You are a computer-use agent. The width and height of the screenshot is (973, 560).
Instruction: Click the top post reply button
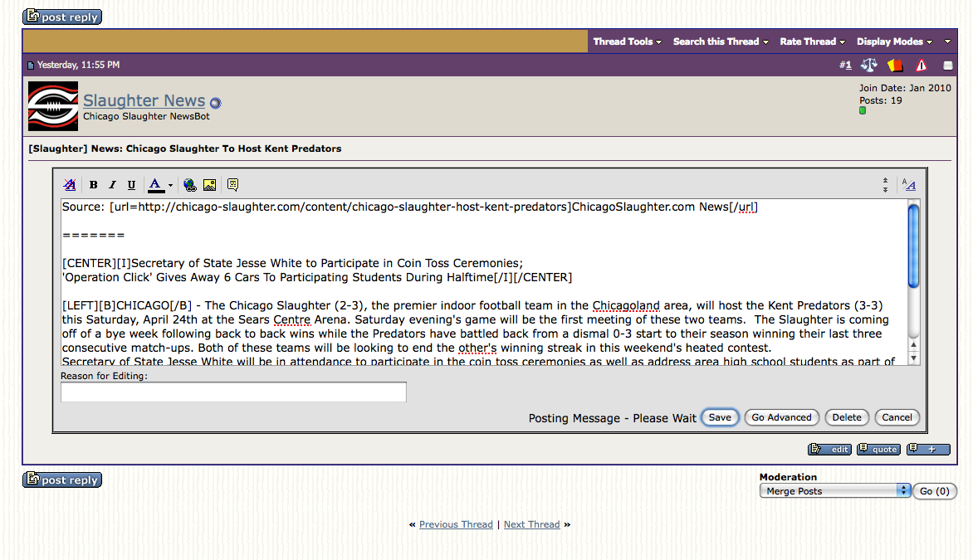click(x=62, y=17)
